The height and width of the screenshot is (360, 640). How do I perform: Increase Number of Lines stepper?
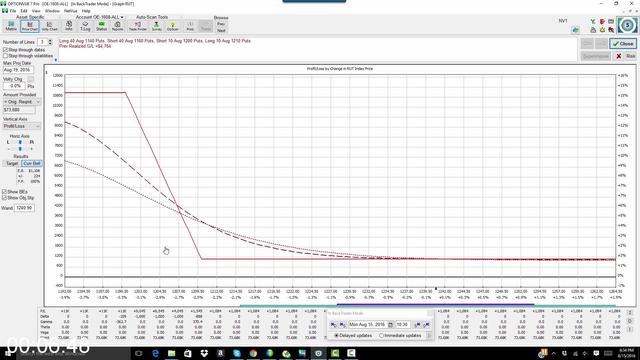coord(50,40)
